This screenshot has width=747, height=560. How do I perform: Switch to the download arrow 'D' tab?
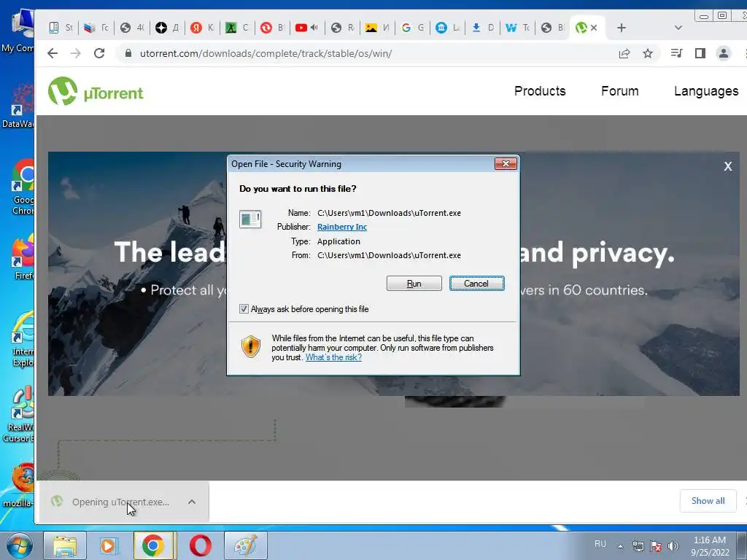[483, 28]
